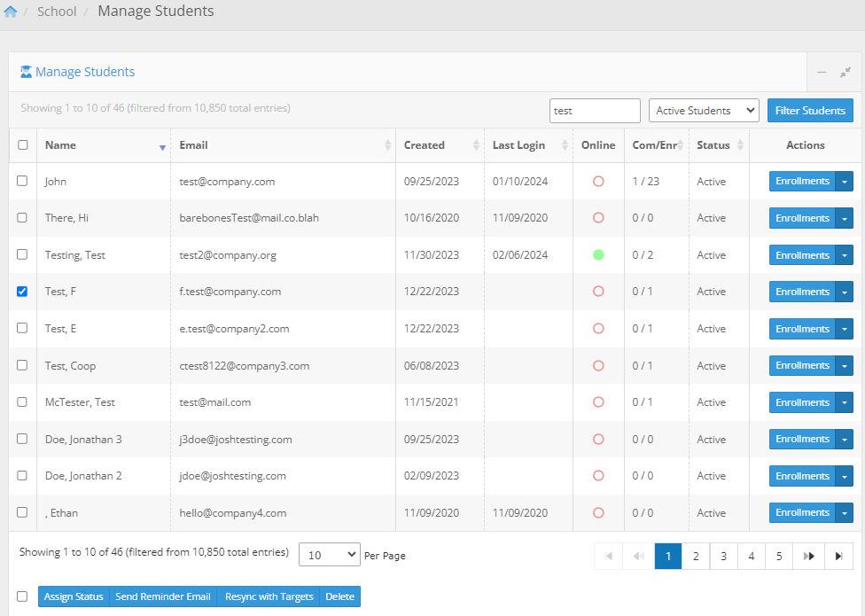Open the Enrollments dropdown arrow for John
865x616 pixels.
click(844, 182)
